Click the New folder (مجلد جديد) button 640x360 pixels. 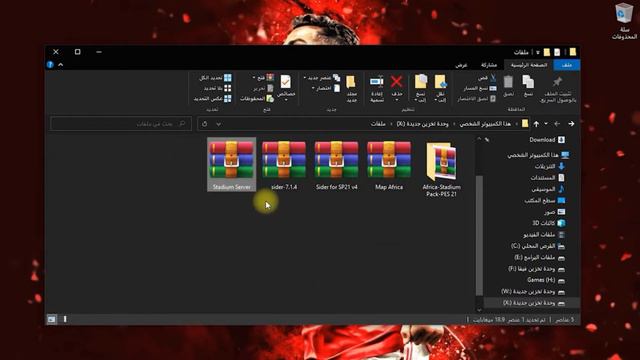coord(351,88)
